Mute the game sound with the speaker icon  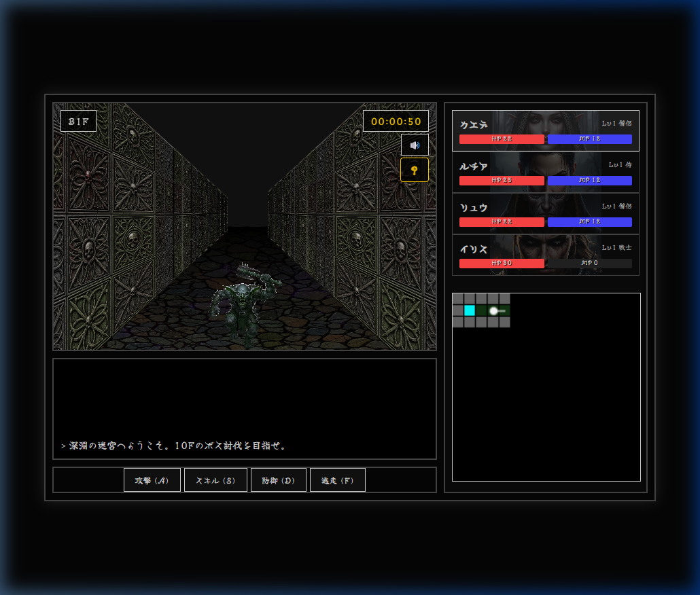pyautogui.click(x=415, y=145)
